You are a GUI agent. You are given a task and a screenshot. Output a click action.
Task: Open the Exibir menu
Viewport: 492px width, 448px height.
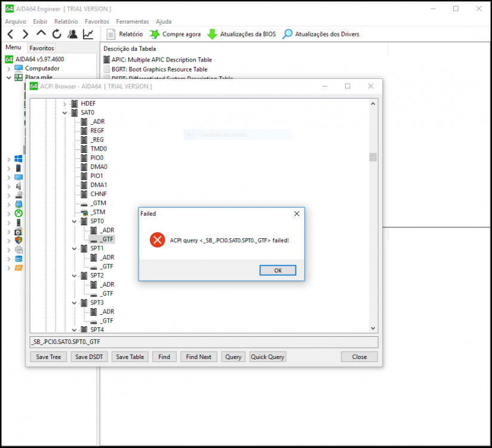(x=40, y=22)
